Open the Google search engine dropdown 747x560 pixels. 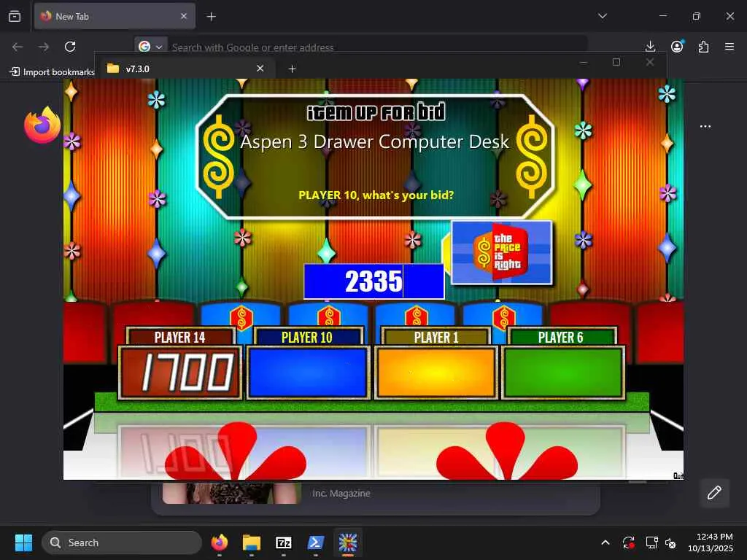[150, 47]
